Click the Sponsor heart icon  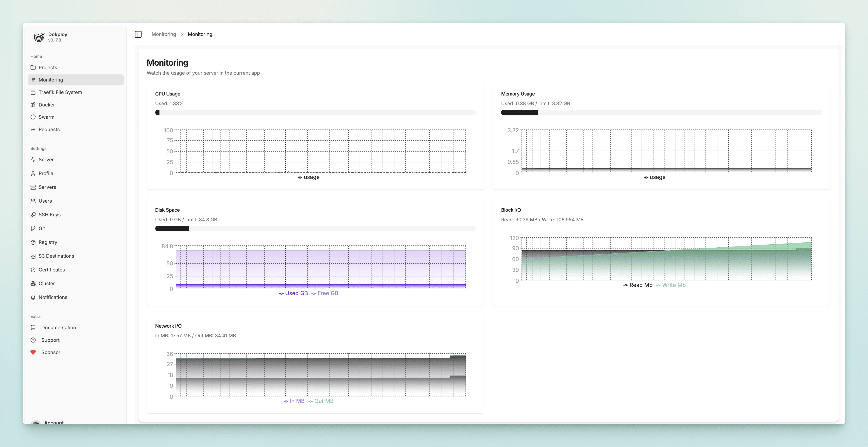33,352
